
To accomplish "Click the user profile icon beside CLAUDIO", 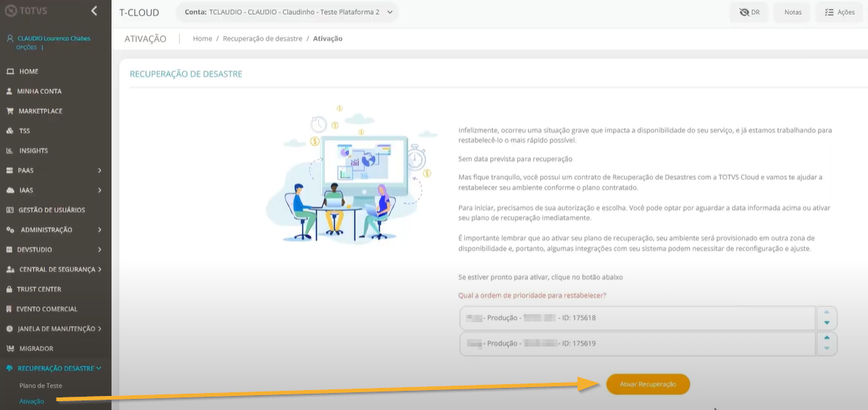I will point(10,39).
